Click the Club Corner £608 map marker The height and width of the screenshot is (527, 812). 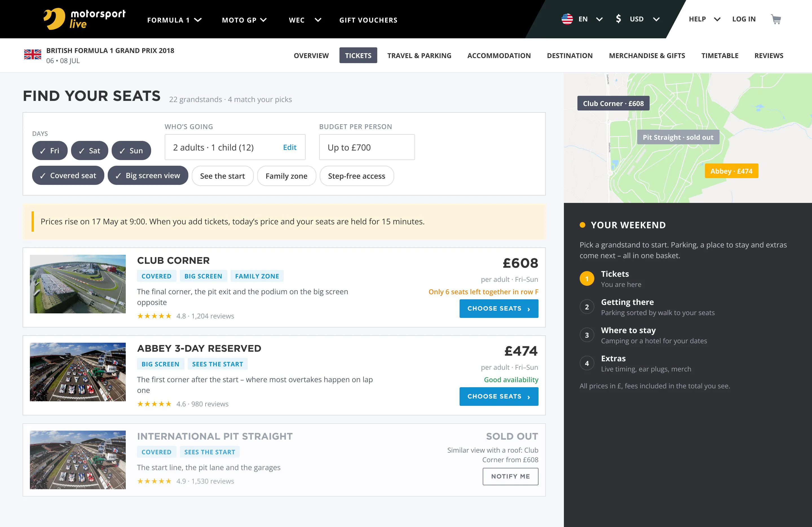tap(613, 103)
